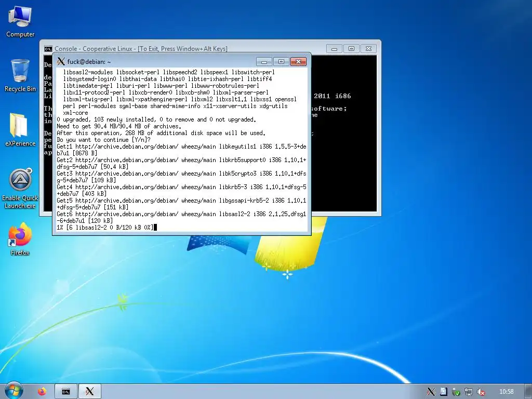Select the Firefox desktop shortcut
The image size is (532, 399).
point(20,239)
